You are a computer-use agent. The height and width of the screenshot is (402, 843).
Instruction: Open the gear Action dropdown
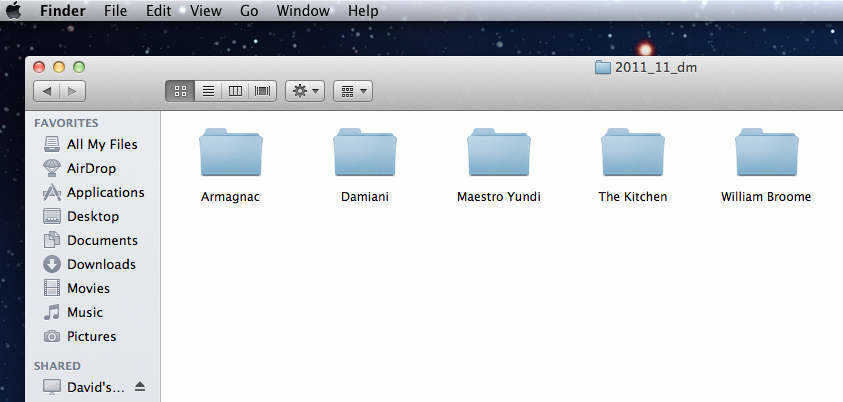305,91
